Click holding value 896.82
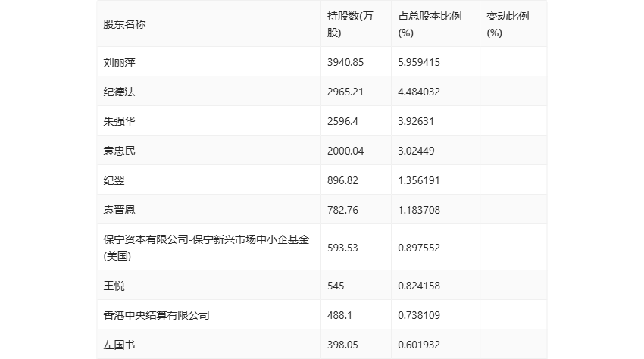This screenshot has height=359, width=644. [342, 180]
